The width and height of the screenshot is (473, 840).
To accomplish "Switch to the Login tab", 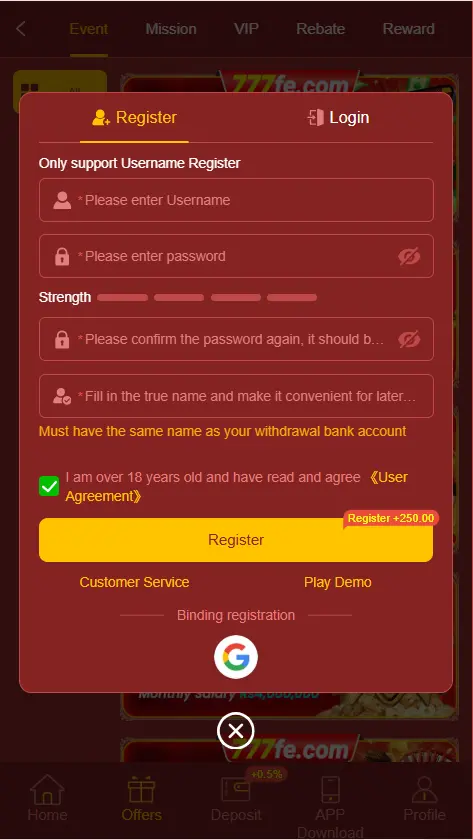I will [x=338, y=117].
